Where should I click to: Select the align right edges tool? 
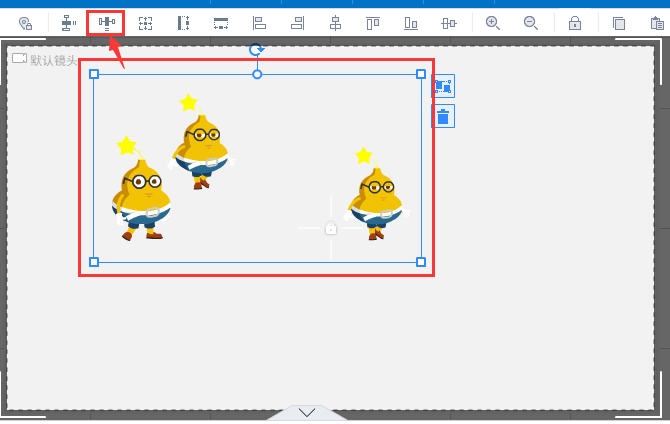(x=297, y=23)
